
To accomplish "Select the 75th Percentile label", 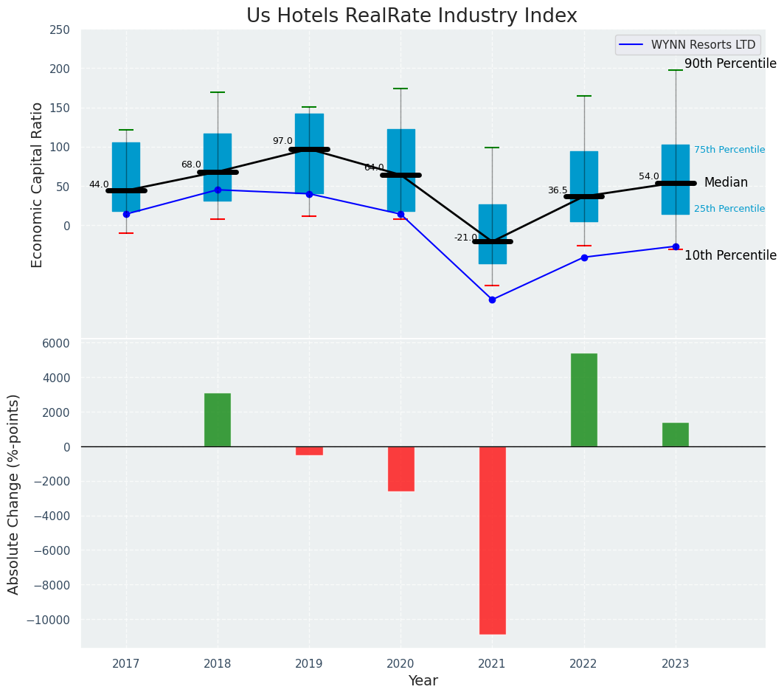I will pos(729,150).
